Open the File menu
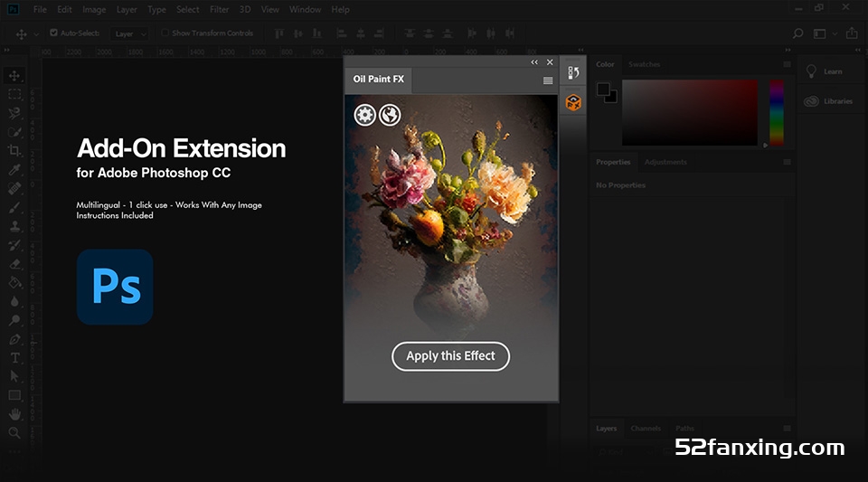 pyautogui.click(x=40, y=9)
